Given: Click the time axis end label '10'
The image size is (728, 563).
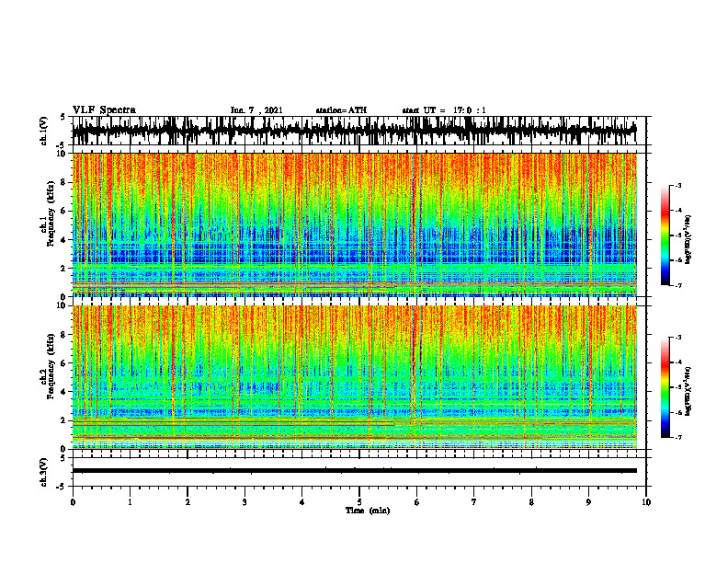Looking at the screenshot, I should click(x=646, y=502).
